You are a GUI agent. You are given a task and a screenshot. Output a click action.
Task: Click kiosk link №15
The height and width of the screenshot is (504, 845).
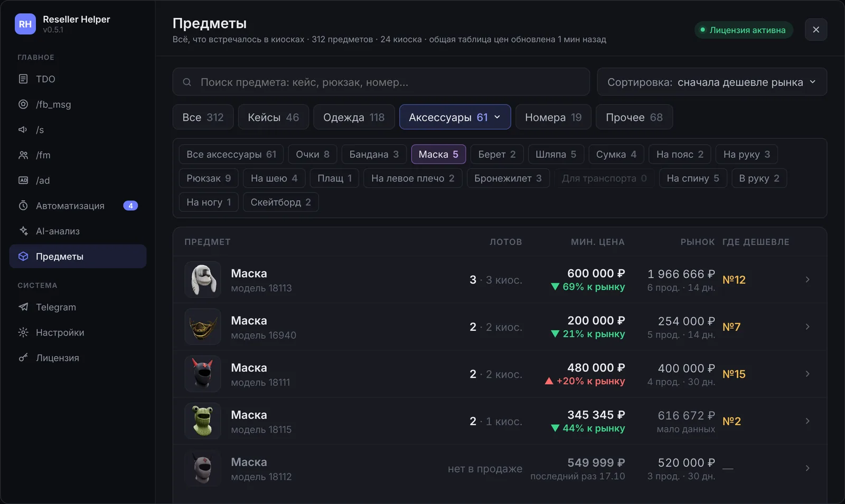pyautogui.click(x=734, y=374)
